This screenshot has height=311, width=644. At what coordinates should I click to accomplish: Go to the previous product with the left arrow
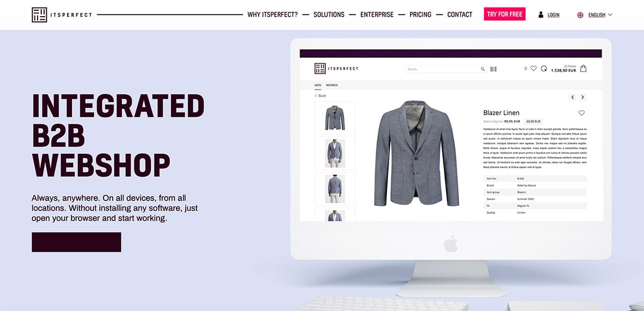(573, 97)
